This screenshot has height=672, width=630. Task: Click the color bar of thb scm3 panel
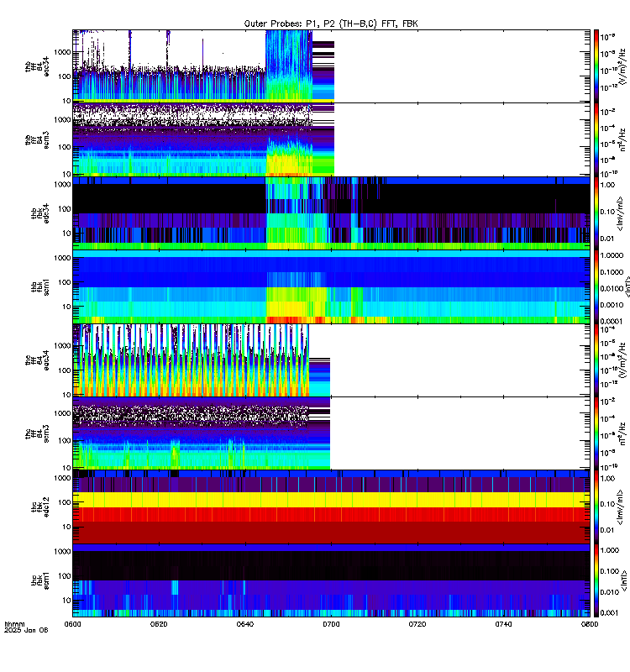[596, 139]
